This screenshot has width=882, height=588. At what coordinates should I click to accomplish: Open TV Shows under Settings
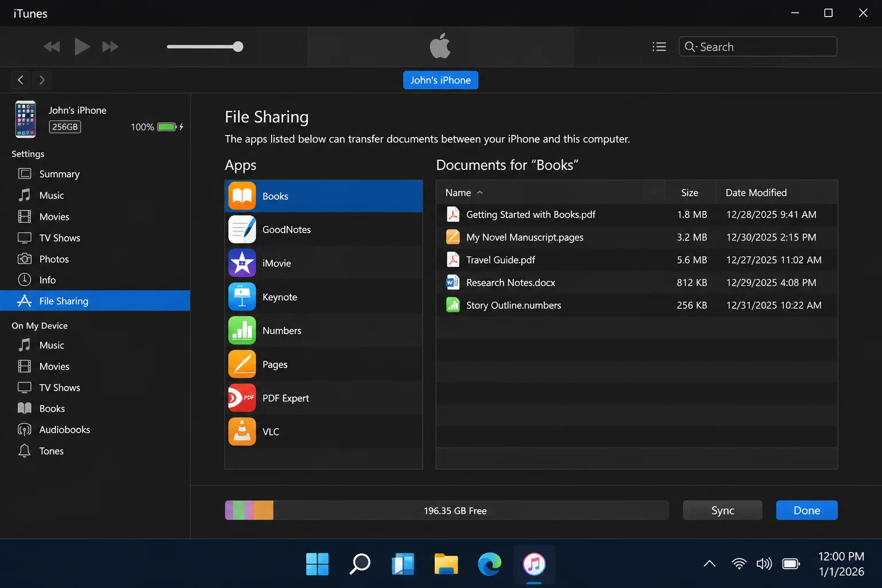point(95,238)
